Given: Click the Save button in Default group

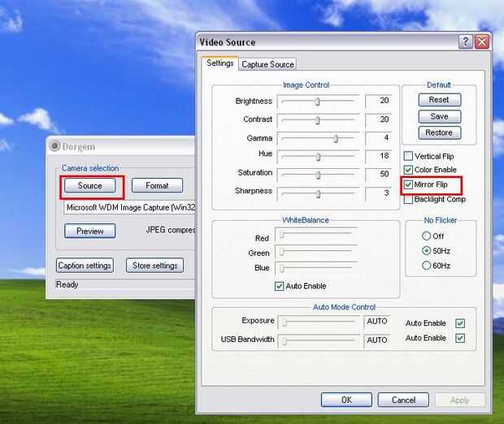Looking at the screenshot, I should [440, 116].
